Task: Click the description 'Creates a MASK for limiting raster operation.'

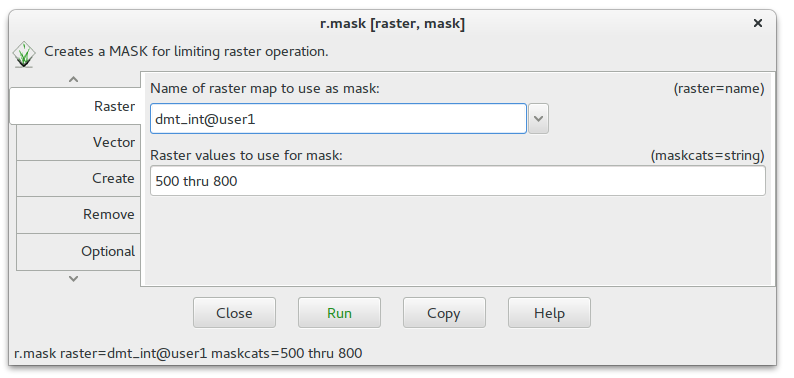Action: [x=186, y=51]
